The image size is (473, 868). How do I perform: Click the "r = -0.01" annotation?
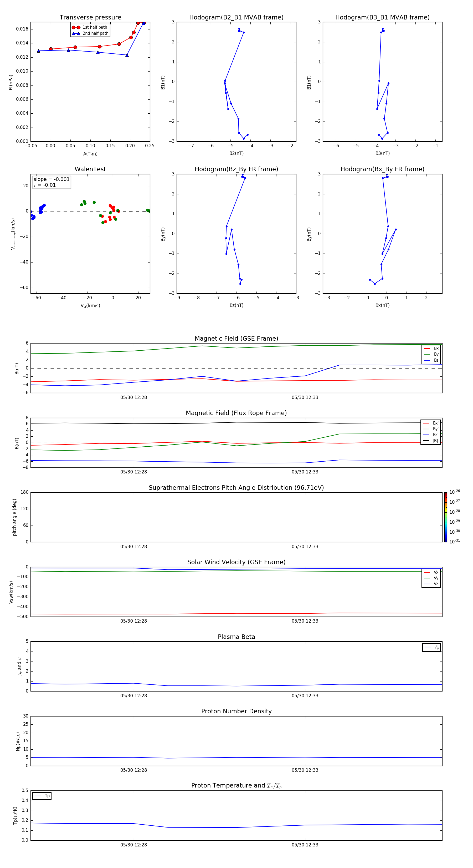(45, 185)
